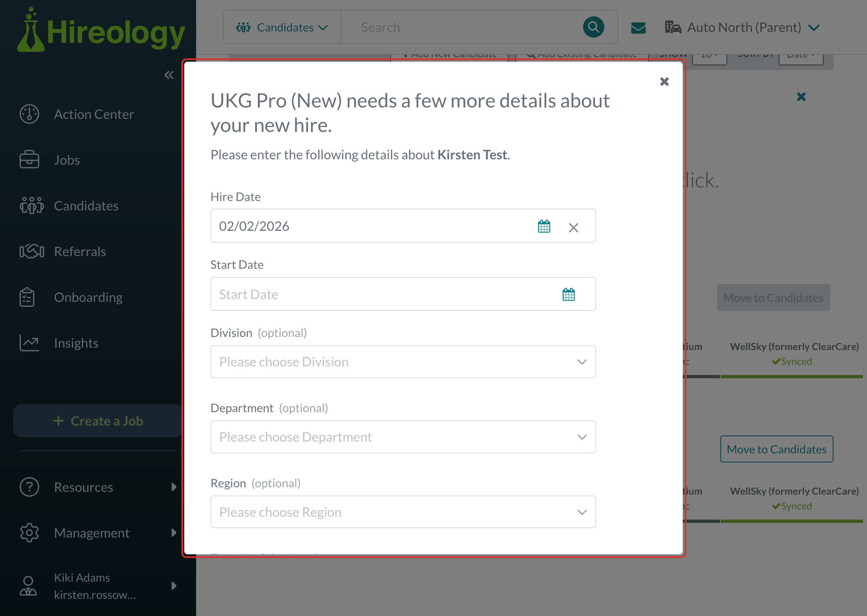Click the outlined Move to Candidates button
Image resolution: width=867 pixels, height=616 pixels.
[777, 449]
